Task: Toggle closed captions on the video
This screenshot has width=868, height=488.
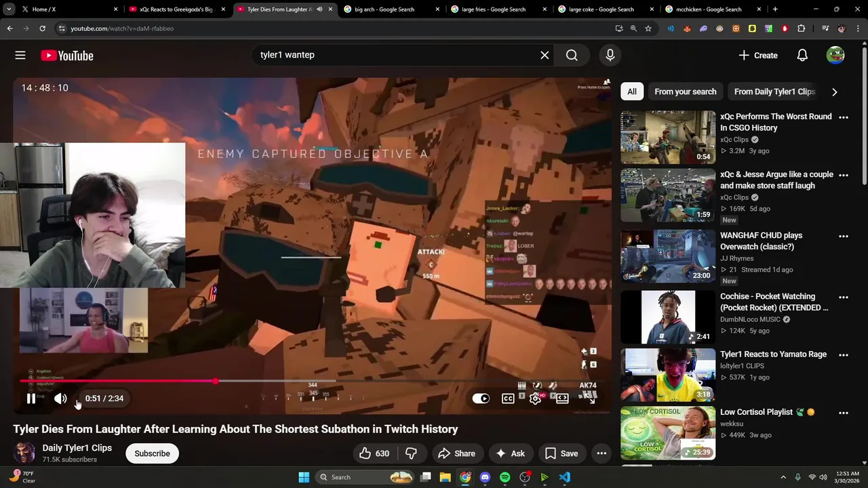Action: pos(508,399)
